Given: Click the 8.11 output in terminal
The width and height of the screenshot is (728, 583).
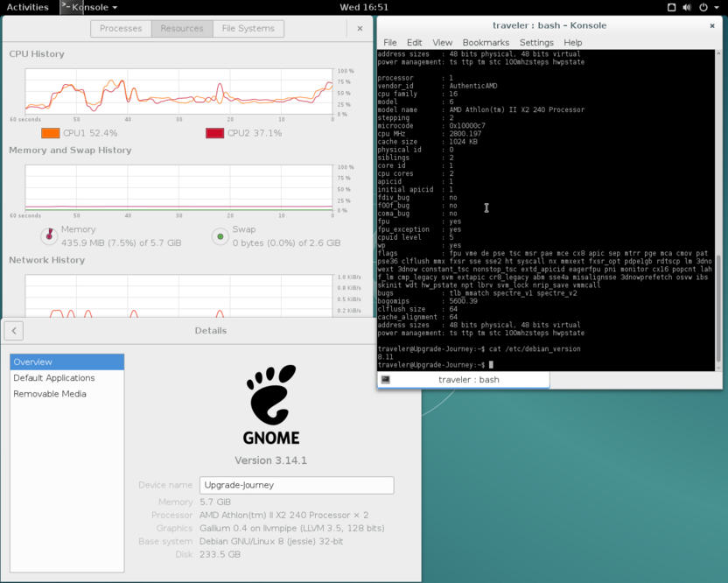Looking at the screenshot, I should [x=385, y=357].
